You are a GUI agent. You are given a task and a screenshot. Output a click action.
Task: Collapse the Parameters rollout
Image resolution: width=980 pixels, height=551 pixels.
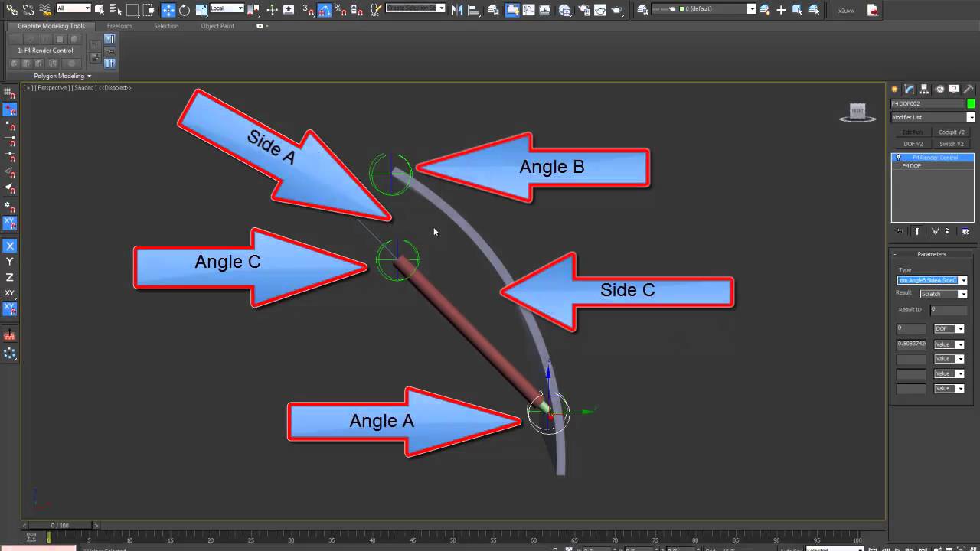(931, 254)
